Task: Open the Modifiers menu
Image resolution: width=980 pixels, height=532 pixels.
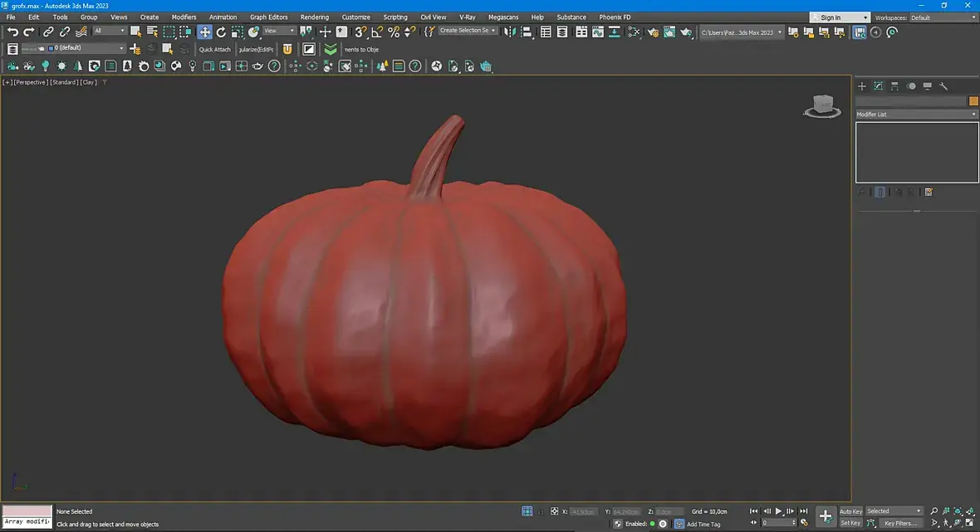Action: [x=184, y=17]
